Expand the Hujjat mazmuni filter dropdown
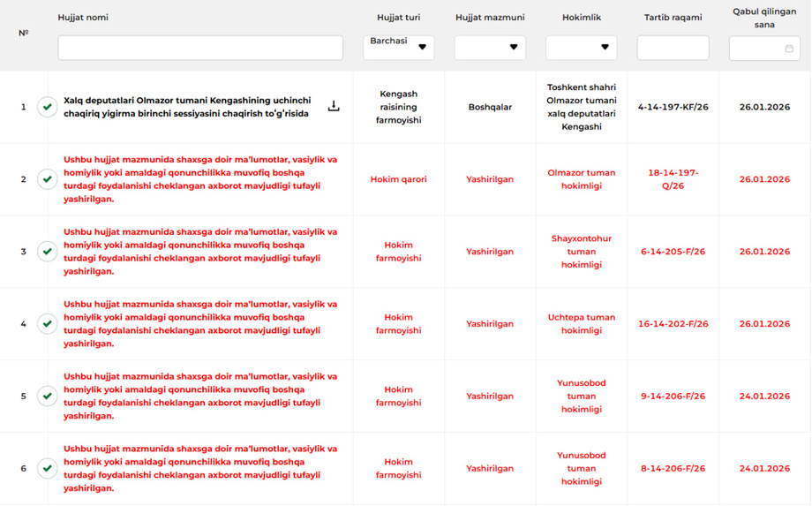 point(490,48)
